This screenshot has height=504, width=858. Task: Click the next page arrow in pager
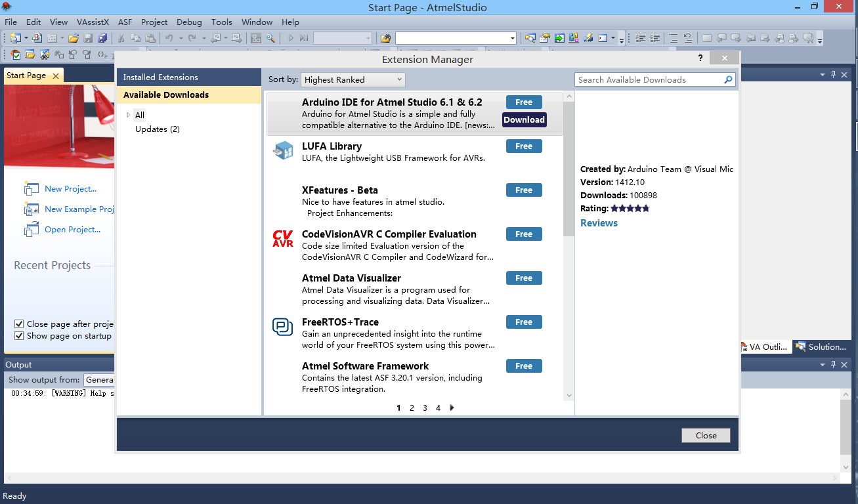pos(452,408)
